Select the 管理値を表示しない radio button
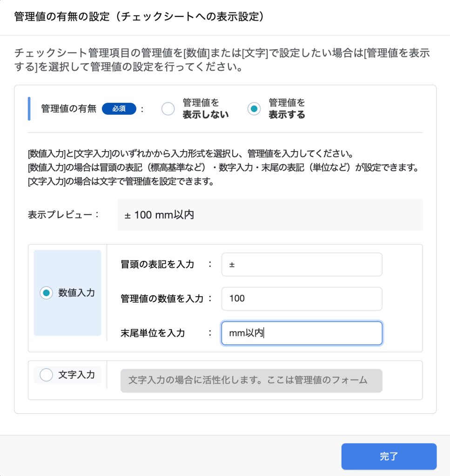Screen dimensions: 450x476 pos(168,109)
